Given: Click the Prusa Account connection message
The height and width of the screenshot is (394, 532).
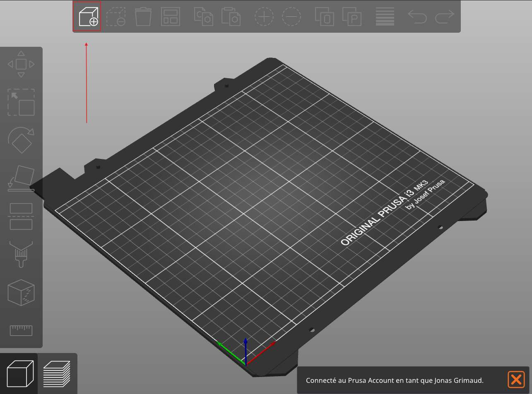Looking at the screenshot, I should tap(395, 380).
